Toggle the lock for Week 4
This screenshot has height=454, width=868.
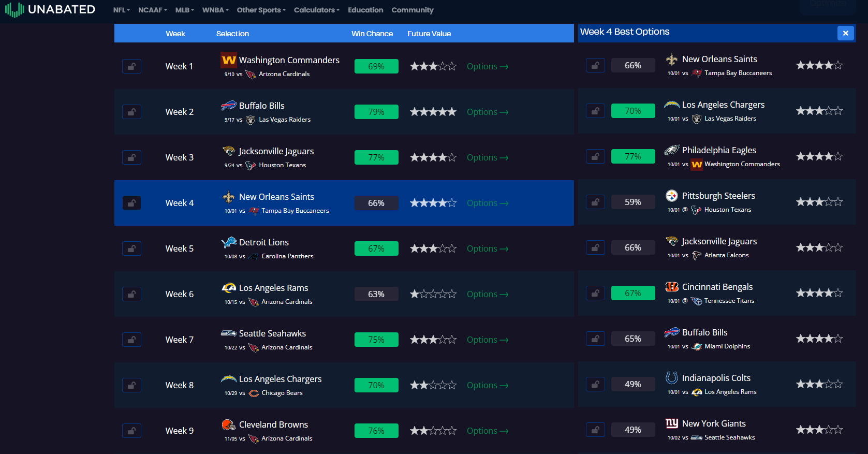coord(131,203)
